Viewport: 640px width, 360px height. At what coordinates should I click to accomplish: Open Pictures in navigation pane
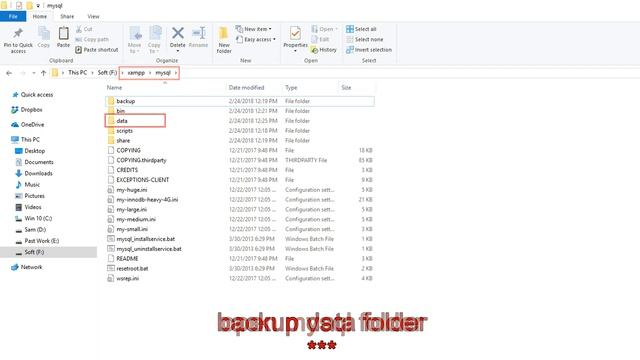[30, 196]
